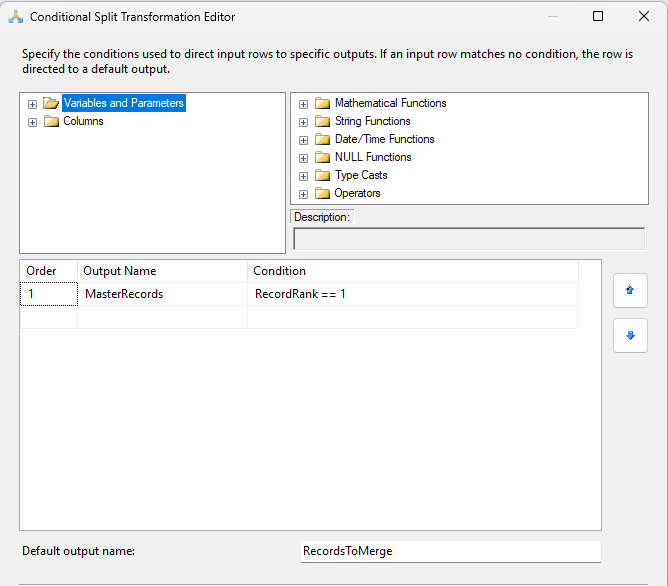Click the Order cell containing 1

point(48,294)
